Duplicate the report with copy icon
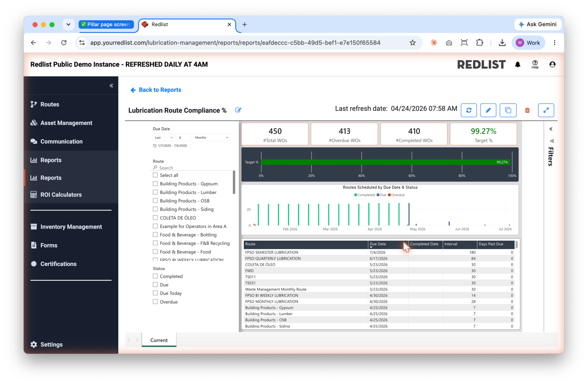 (508, 110)
